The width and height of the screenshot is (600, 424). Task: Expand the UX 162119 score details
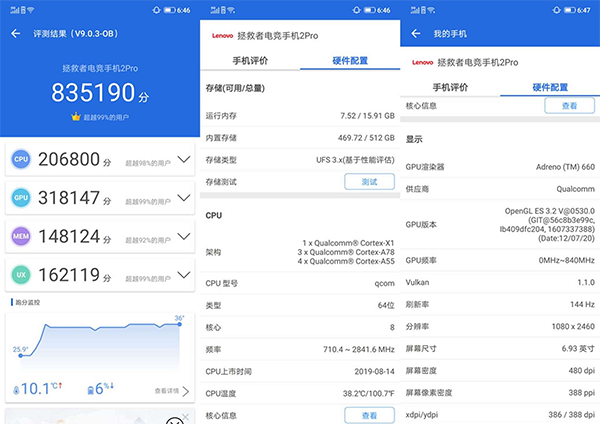(184, 275)
